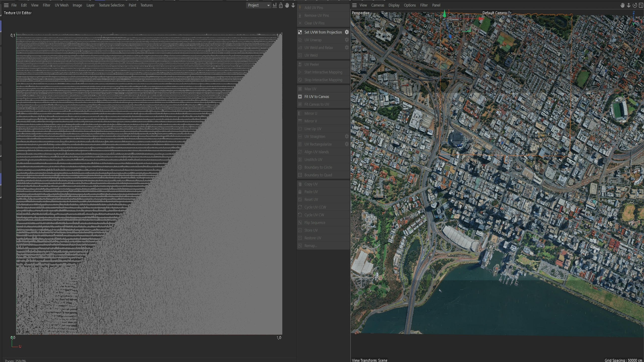The image size is (644, 362).
Task: Click the UV editor zoom arrows icon
Action: pyautogui.click(x=293, y=5)
